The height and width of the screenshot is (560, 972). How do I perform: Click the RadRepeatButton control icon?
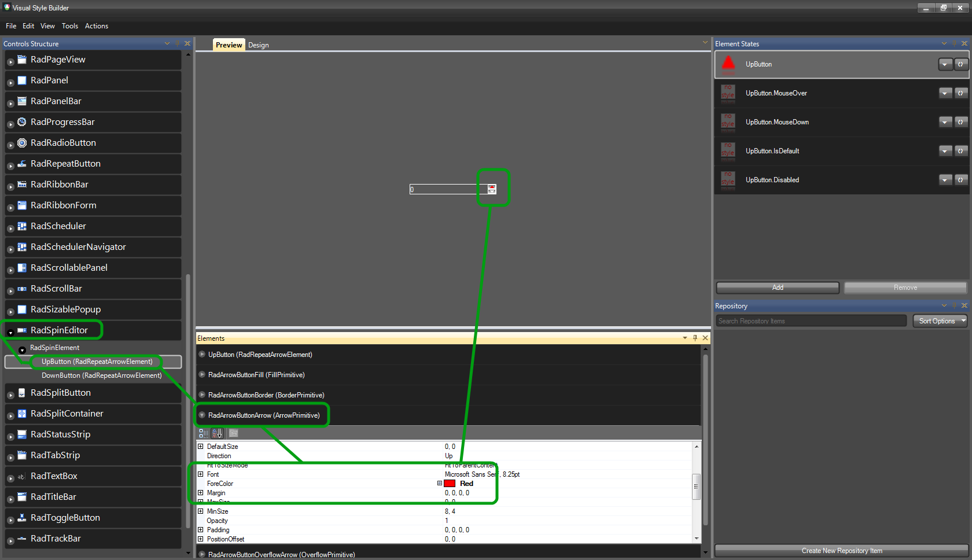point(22,163)
